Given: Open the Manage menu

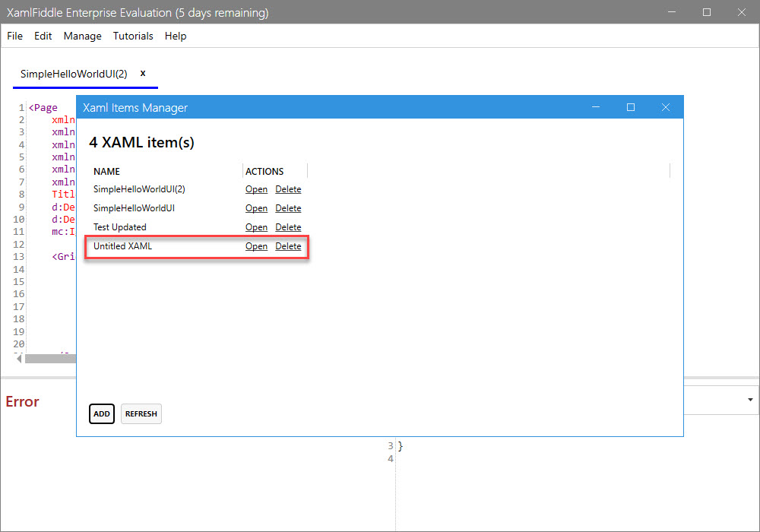Looking at the screenshot, I should [82, 36].
